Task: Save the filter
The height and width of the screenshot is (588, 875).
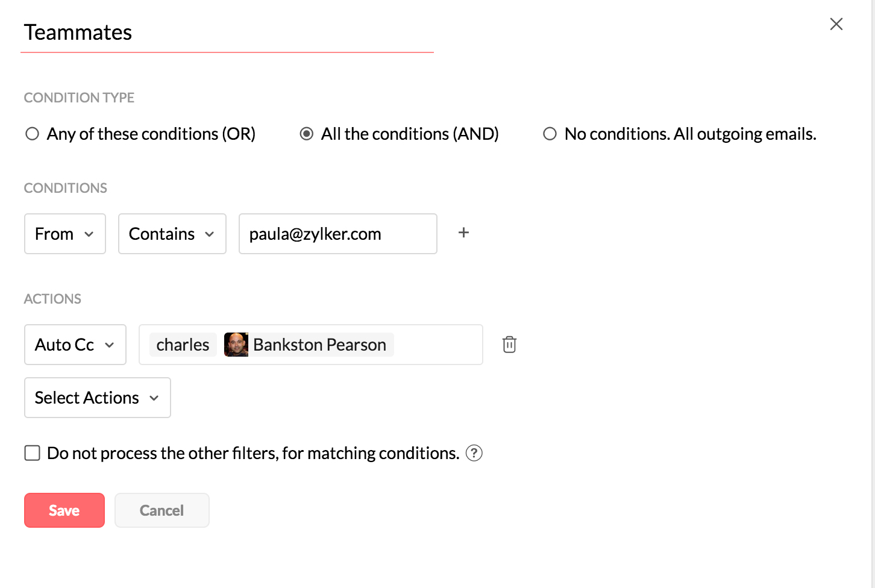Action: coord(64,510)
